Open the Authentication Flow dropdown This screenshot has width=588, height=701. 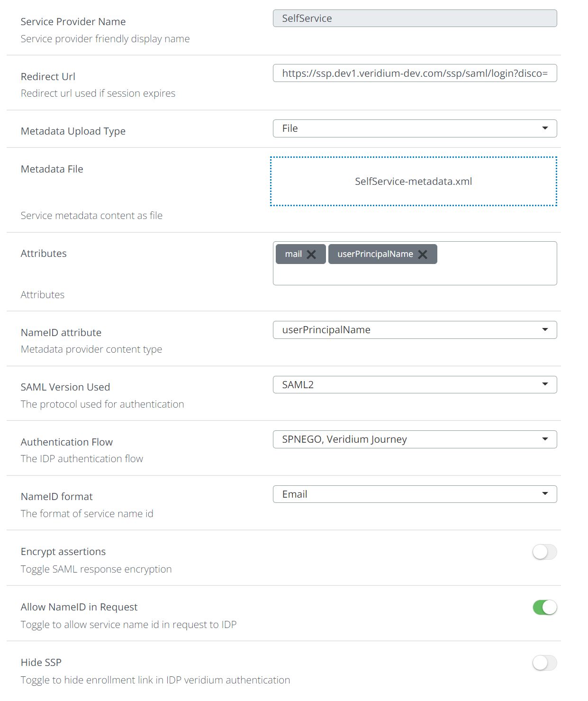click(x=415, y=439)
